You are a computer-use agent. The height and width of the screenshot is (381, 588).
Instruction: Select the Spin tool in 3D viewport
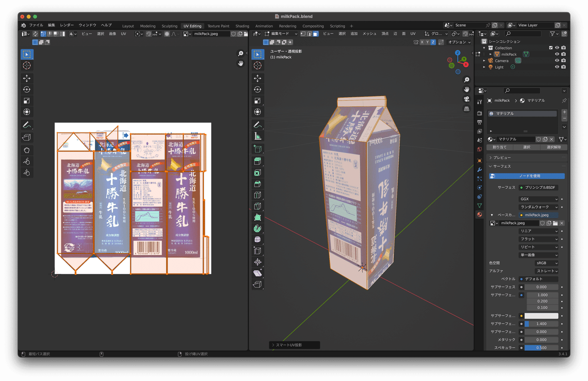click(x=258, y=229)
